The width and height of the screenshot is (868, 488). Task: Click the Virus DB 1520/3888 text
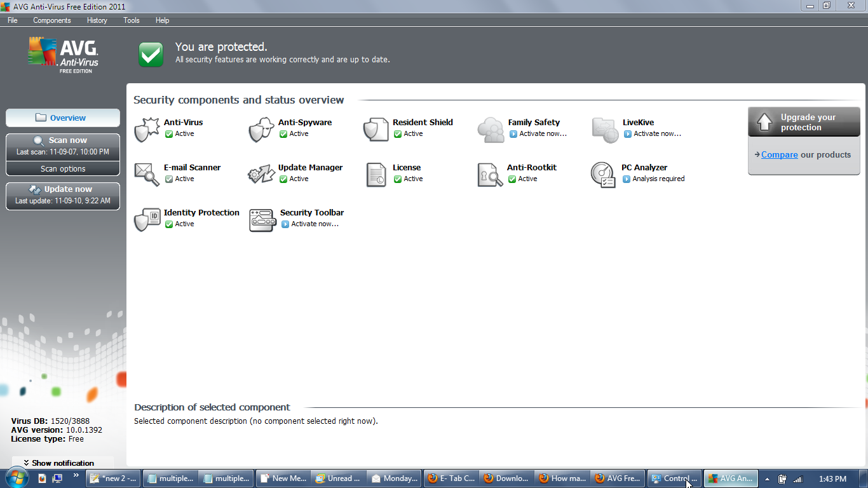tap(50, 421)
